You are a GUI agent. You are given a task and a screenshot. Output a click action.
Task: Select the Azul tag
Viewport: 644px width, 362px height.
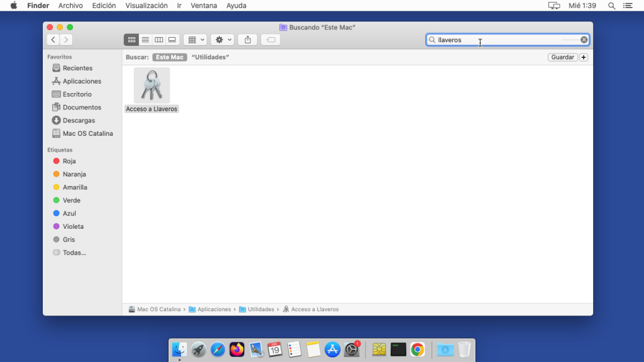(x=69, y=214)
